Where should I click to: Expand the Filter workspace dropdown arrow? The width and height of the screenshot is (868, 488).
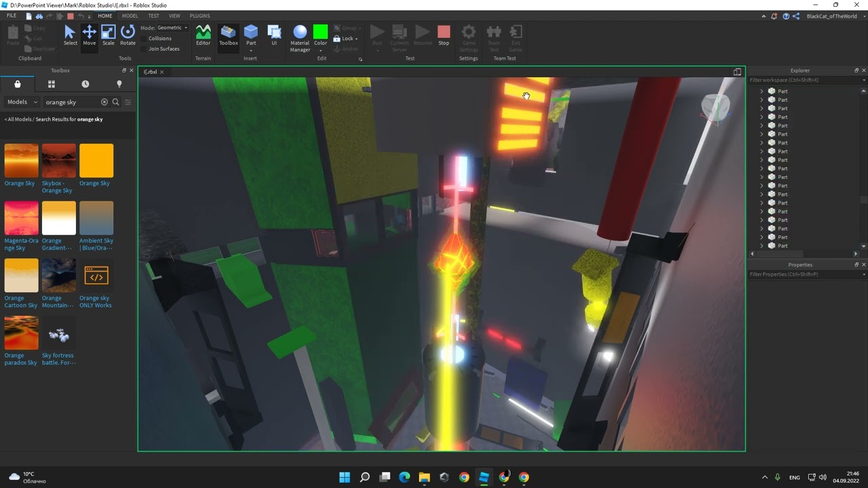[863, 81]
